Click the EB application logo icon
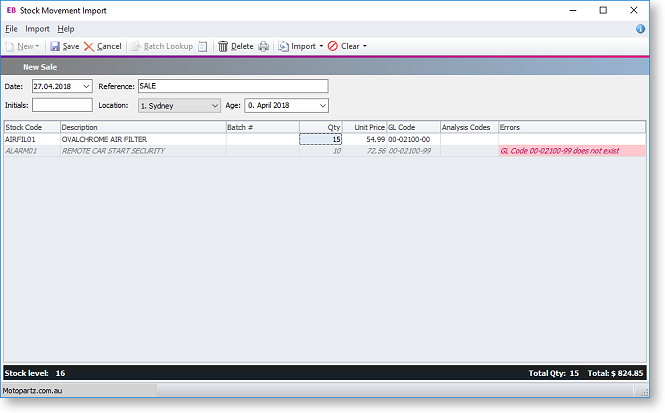665x413 pixels. click(x=11, y=10)
